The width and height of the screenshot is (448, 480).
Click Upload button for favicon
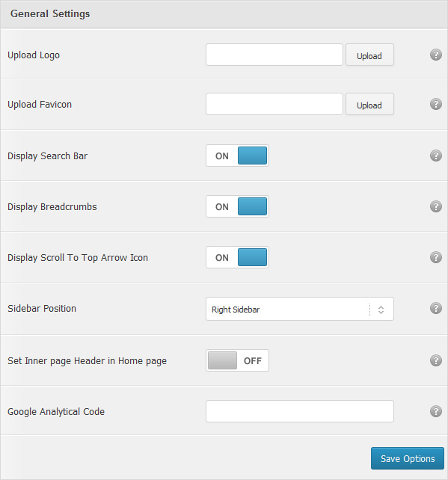click(369, 104)
